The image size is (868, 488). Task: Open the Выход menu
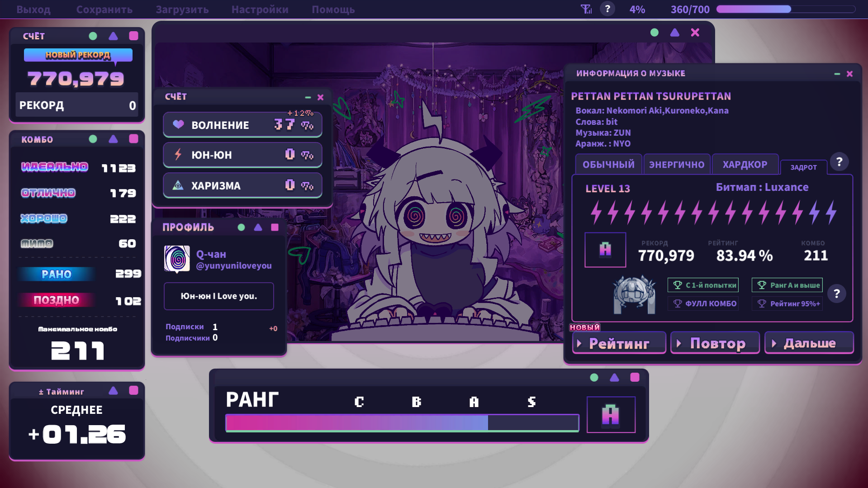[33, 9]
